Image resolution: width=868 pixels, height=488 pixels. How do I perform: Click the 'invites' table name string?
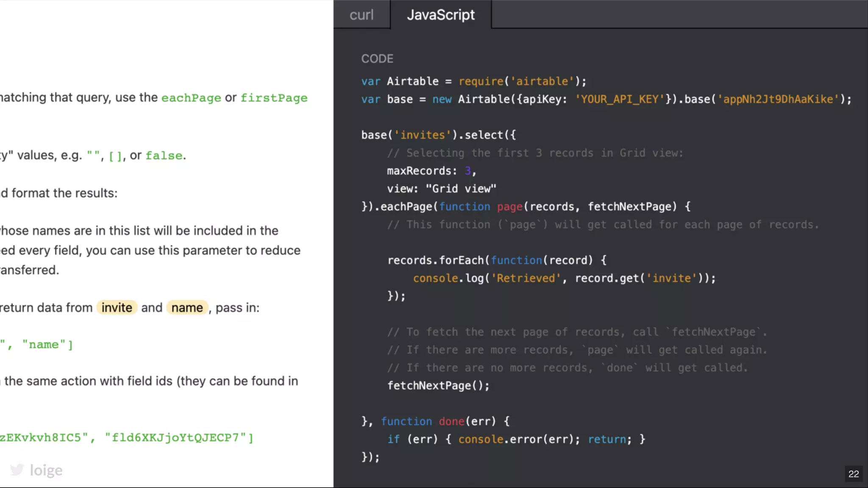(x=422, y=135)
